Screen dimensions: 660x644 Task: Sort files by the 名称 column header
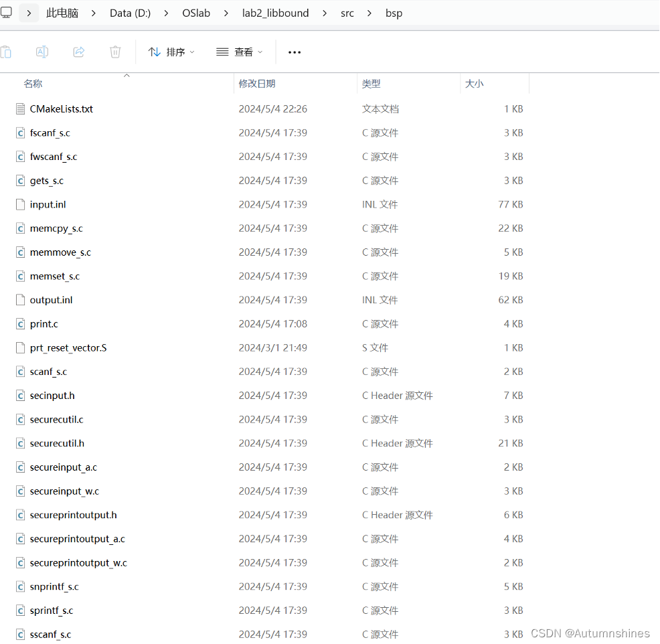(x=33, y=83)
